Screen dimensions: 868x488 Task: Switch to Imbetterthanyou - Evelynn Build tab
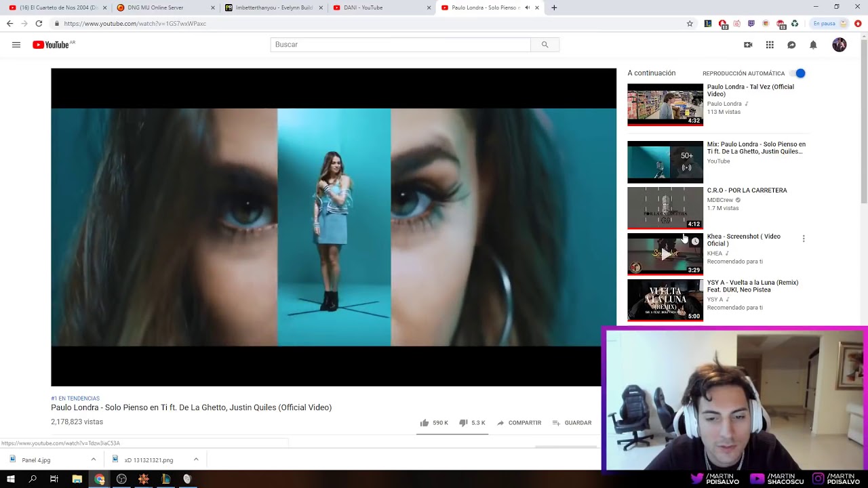pyautogui.click(x=274, y=7)
